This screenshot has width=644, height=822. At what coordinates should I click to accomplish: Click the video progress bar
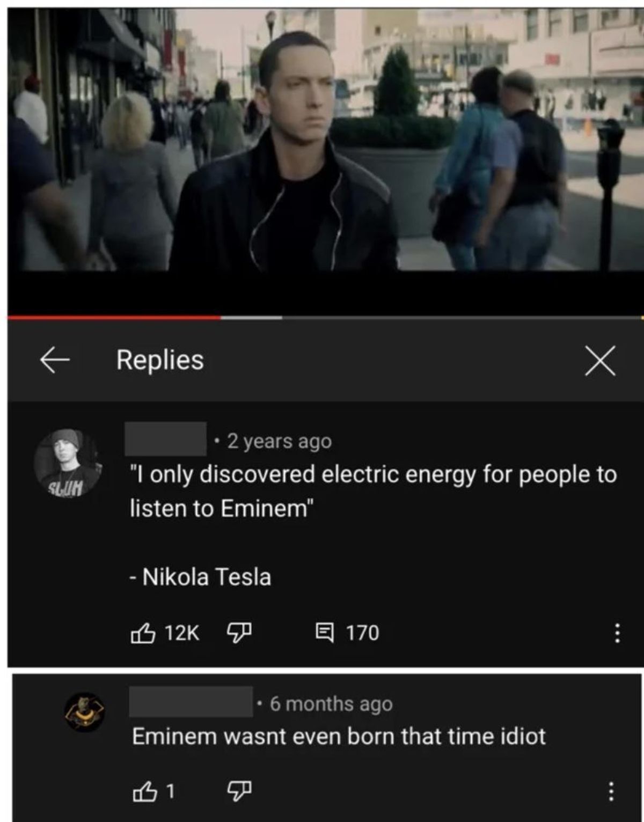click(325, 318)
